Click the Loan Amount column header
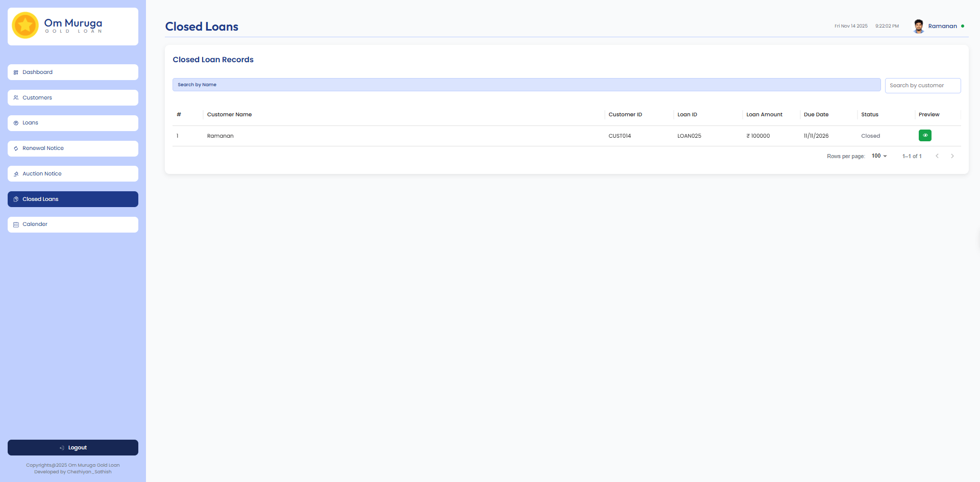Image resolution: width=980 pixels, height=482 pixels. tap(764, 115)
